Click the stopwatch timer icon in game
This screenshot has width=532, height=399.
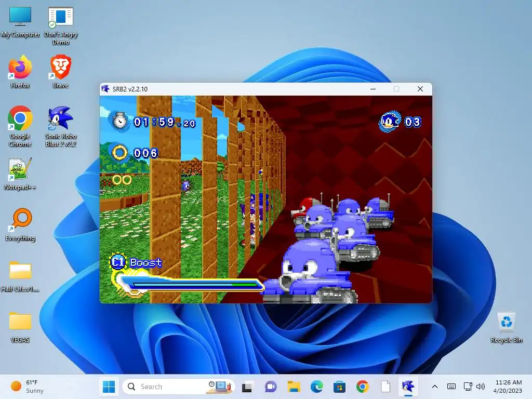pos(119,121)
